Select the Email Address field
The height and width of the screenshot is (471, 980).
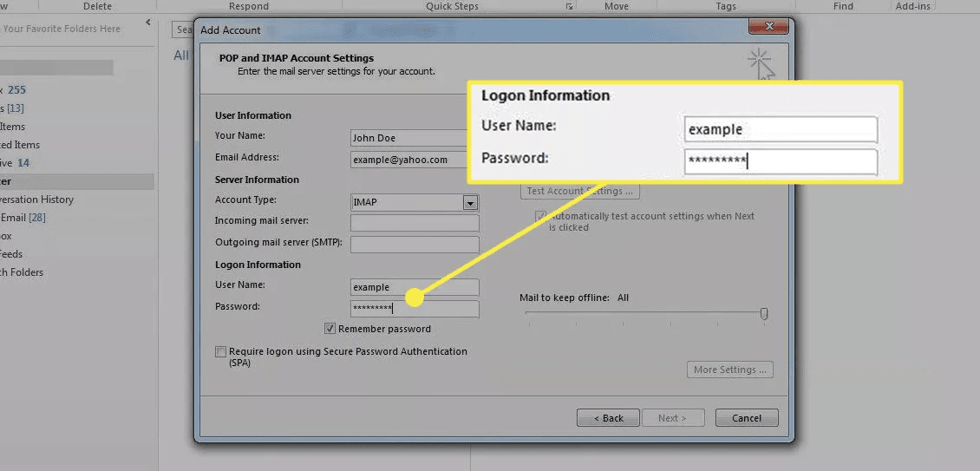coord(408,160)
